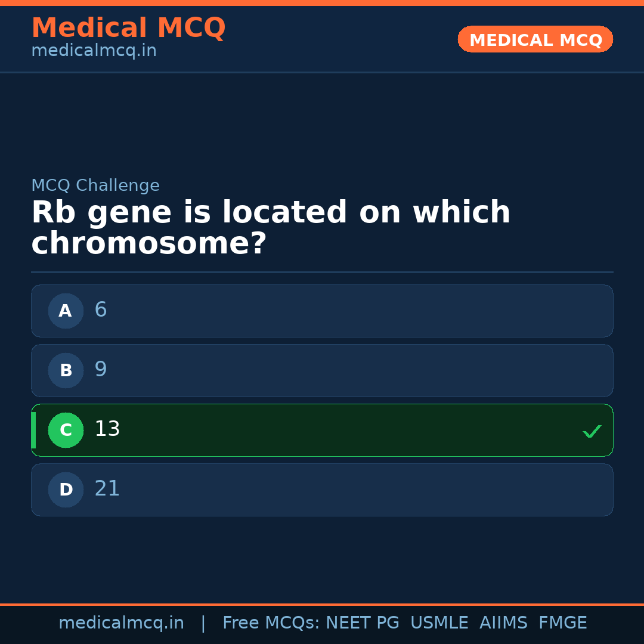Click the green C option badge
644x644 pixels.
(66, 430)
